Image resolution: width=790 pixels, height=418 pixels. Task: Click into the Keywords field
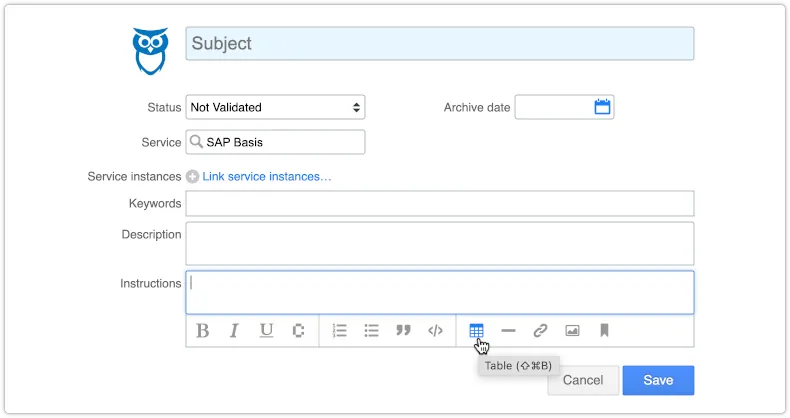(x=440, y=203)
